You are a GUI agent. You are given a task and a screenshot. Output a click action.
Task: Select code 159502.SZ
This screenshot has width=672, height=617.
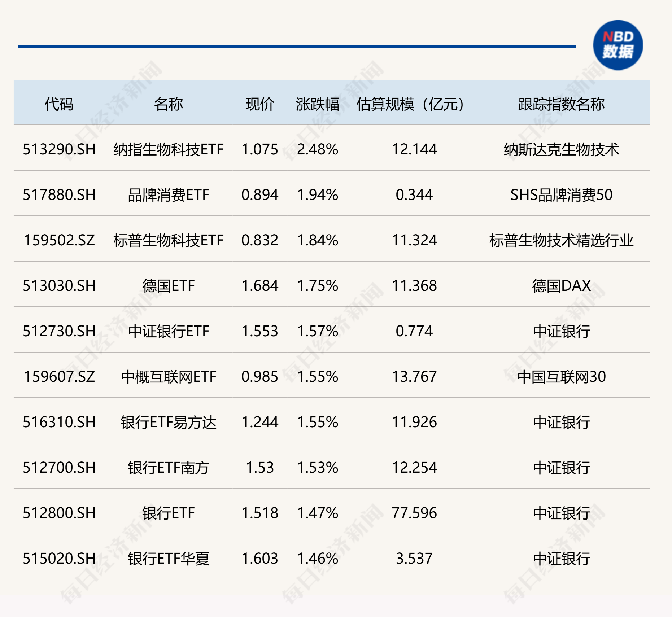click(x=60, y=241)
